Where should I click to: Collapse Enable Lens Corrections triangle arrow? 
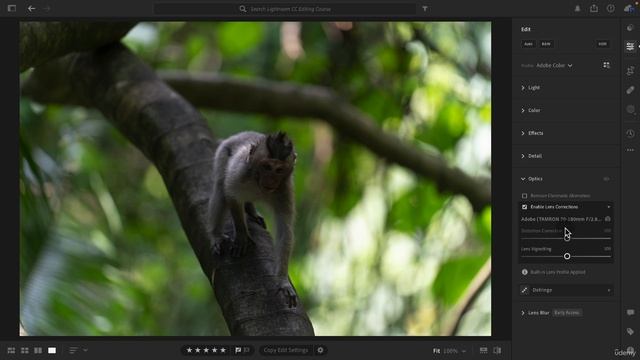pyautogui.click(x=609, y=207)
